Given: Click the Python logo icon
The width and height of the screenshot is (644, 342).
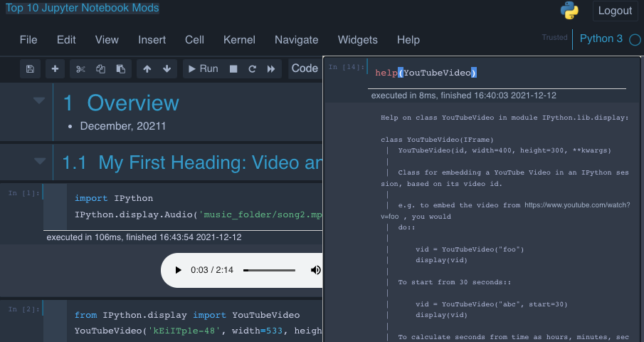Looking at the screenshot, I should tap(569, 10).
